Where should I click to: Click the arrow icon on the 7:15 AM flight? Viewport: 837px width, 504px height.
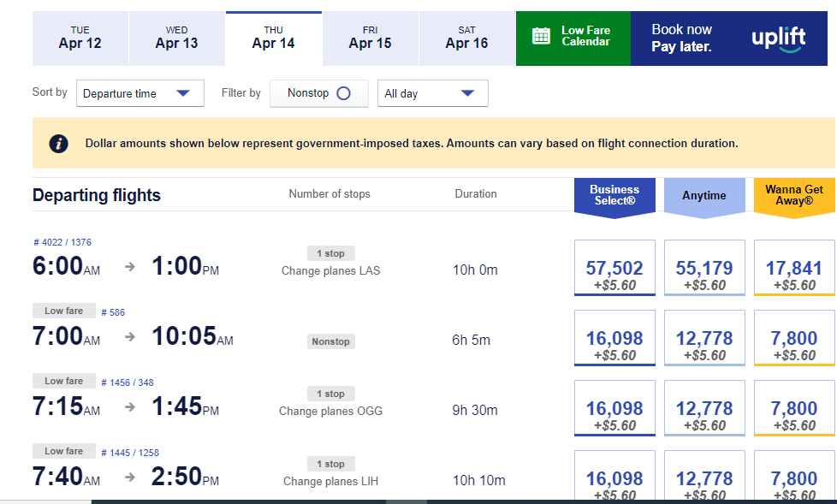click(x=129, y=407)
